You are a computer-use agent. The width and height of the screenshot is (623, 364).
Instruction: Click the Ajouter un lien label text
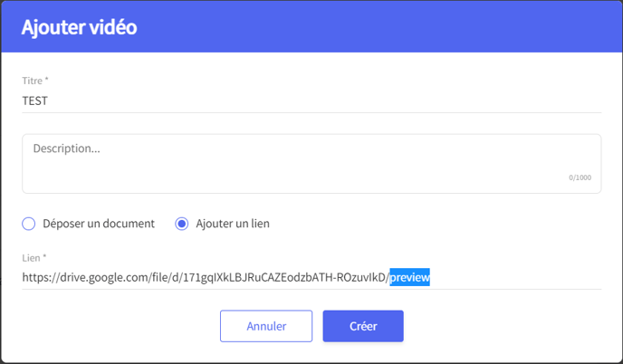pos(233,224)
